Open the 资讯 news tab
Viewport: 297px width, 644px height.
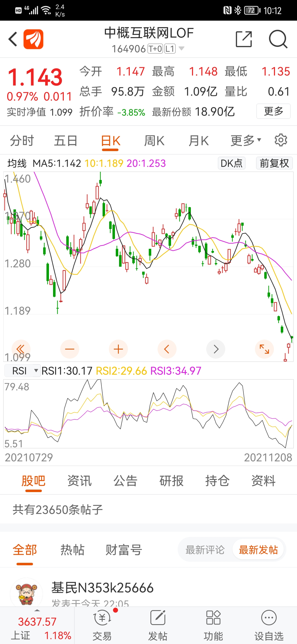click(79, 481)
